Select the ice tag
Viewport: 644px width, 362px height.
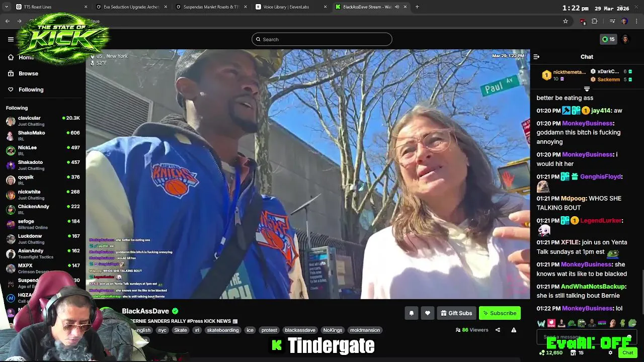pyautogui.click(x=250, y=330)
